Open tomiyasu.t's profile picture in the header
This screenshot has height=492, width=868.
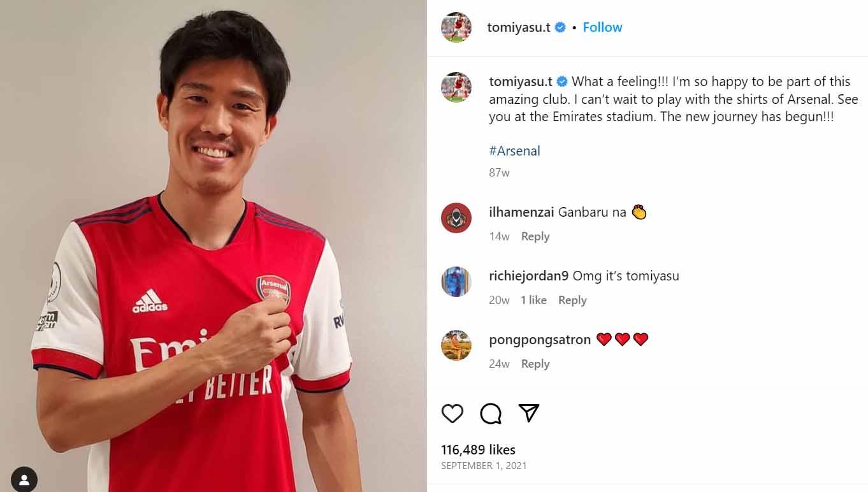(x=456, y=27)
